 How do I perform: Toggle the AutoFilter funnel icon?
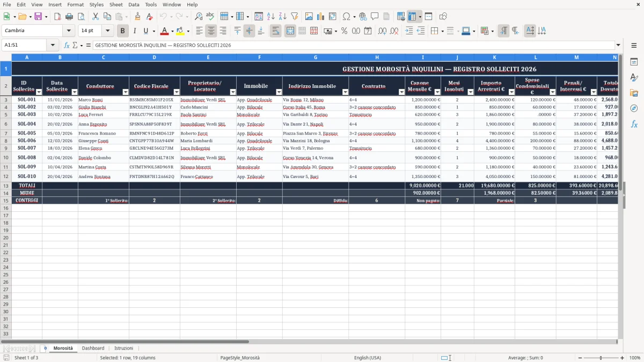294,17
